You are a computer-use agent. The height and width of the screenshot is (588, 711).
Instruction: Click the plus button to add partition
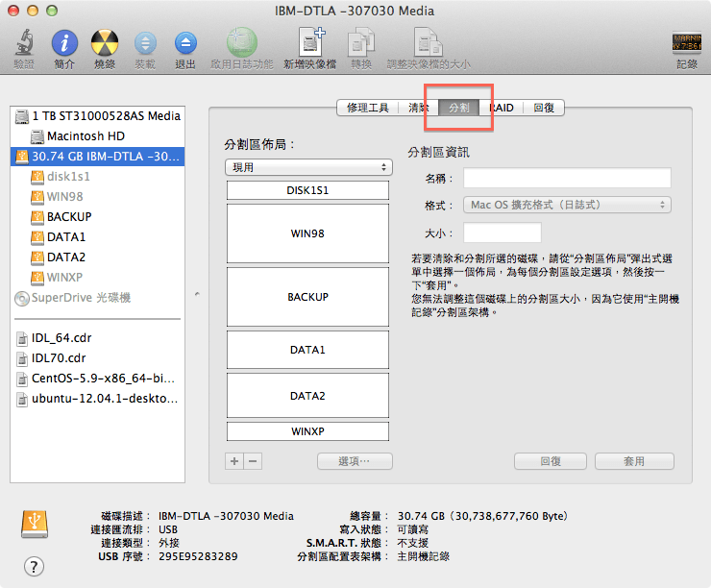(234, 461)
